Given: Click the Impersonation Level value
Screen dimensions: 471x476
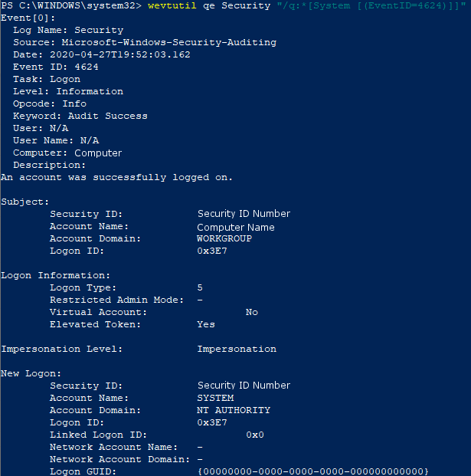Looking at the screenshot, I should click(x=237, y=349).
